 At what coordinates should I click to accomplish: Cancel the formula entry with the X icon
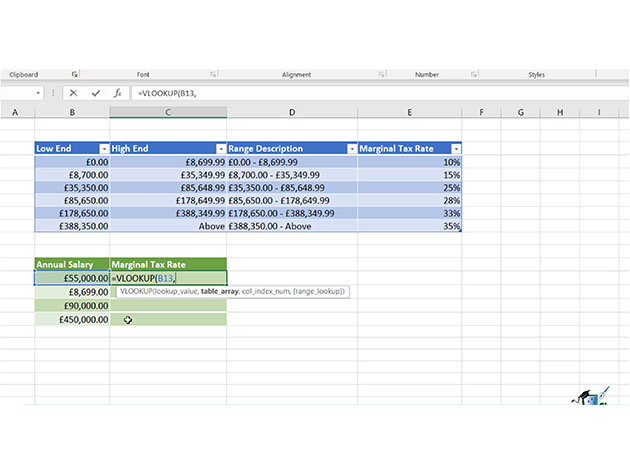[x=74, y=93]
